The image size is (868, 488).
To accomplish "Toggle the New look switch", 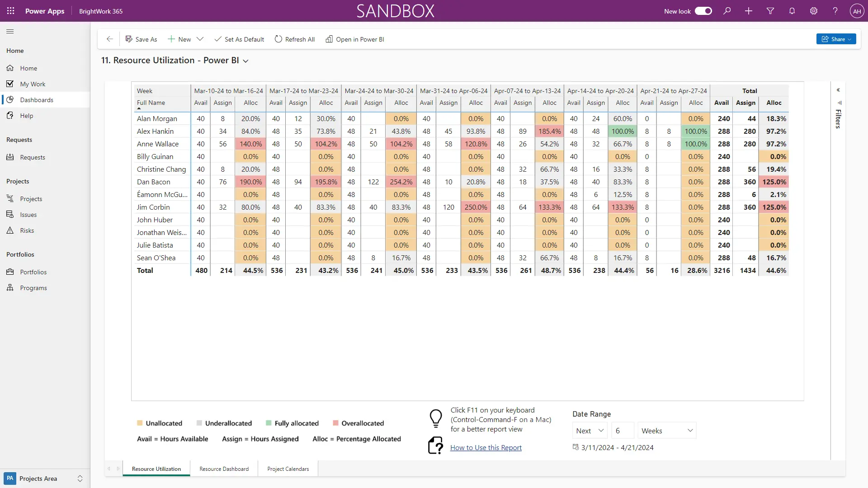I will (703, 11).
